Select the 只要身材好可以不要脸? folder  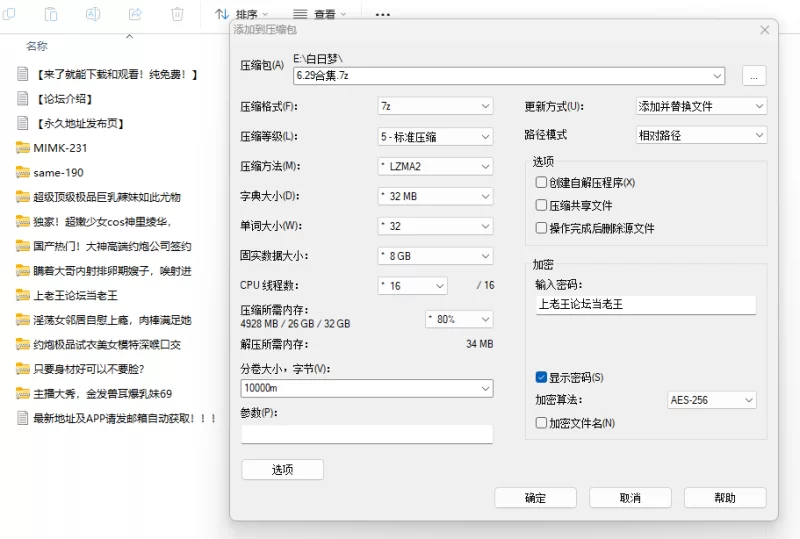[x=81, y=369]
